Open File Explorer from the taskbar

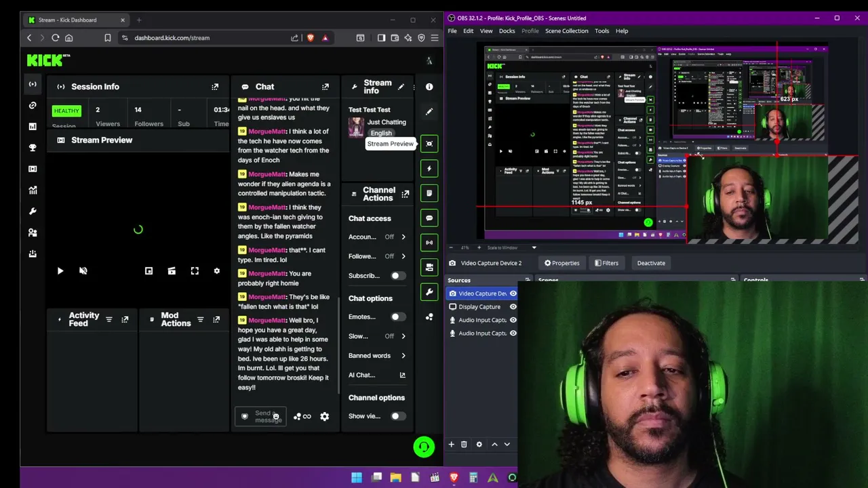(x=396, y=478)
